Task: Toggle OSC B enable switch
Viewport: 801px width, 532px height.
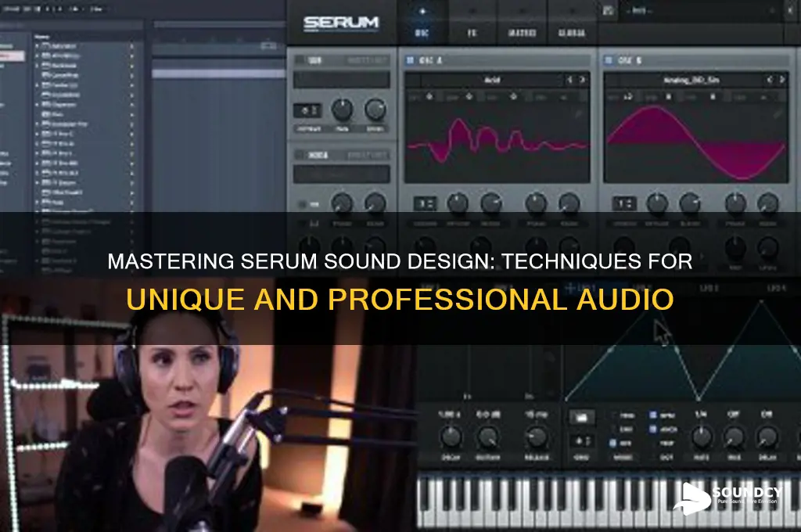Action: coord(609,60)
